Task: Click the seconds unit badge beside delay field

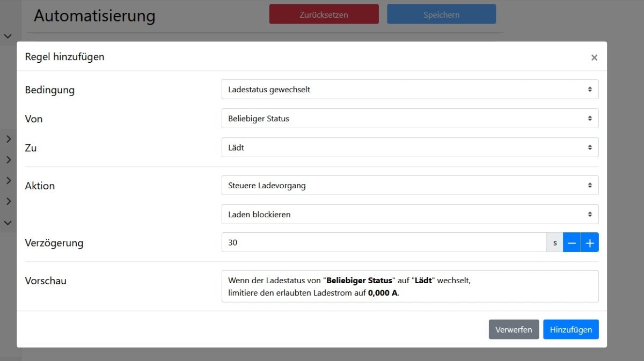Action: [x=555, y=243]
